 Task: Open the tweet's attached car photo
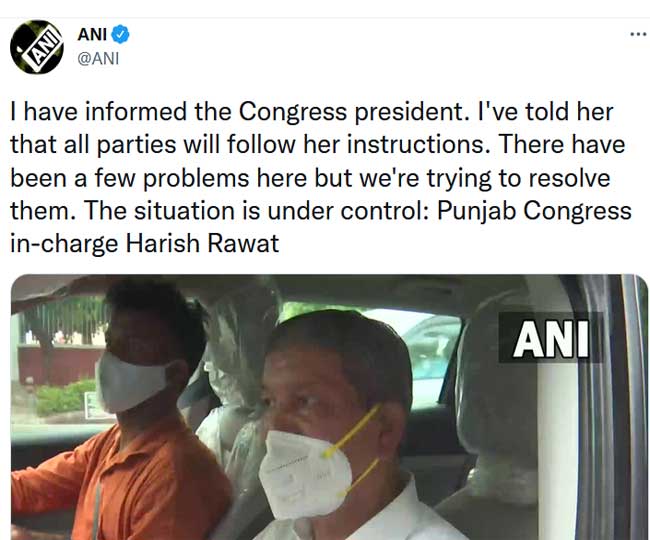(x=329, y=407)
